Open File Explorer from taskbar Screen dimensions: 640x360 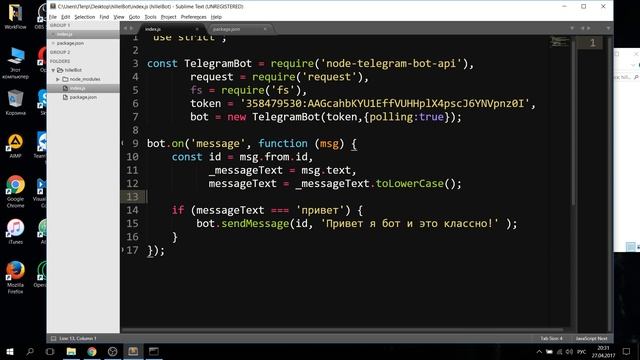point(71,351)
